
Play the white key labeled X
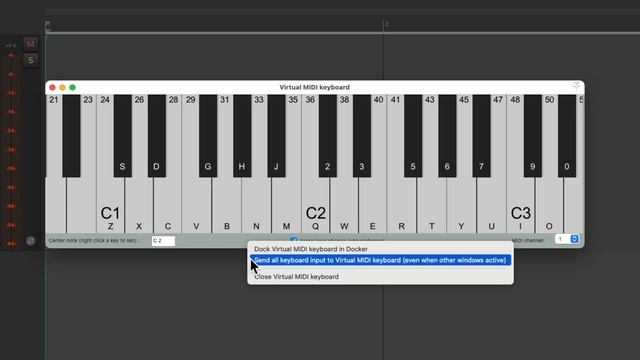click(139, 206)
